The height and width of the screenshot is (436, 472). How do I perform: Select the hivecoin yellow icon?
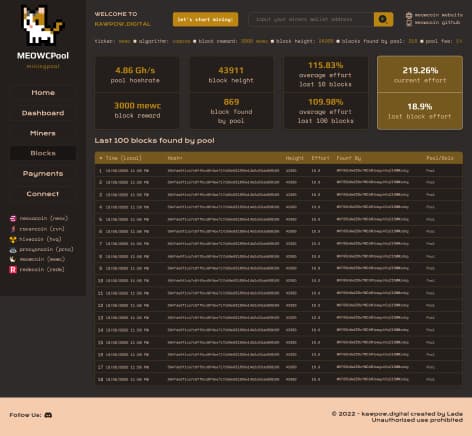click(13, 239)
